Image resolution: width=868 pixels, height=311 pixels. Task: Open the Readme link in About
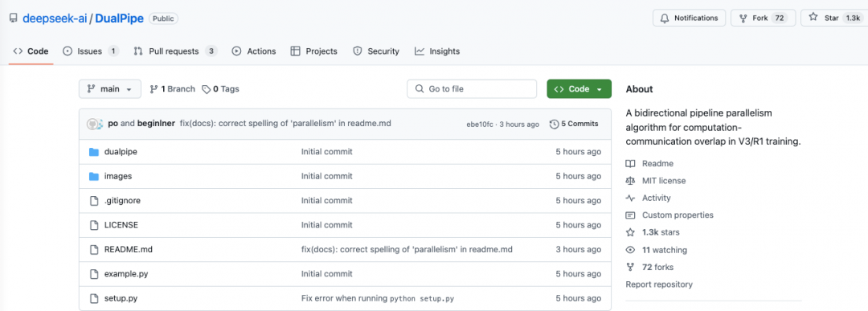pos(657,163)
